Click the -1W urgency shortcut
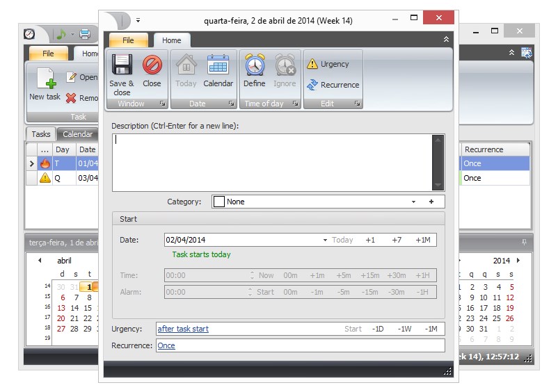Screen dimensions: 558x392 tap(405, 329)
